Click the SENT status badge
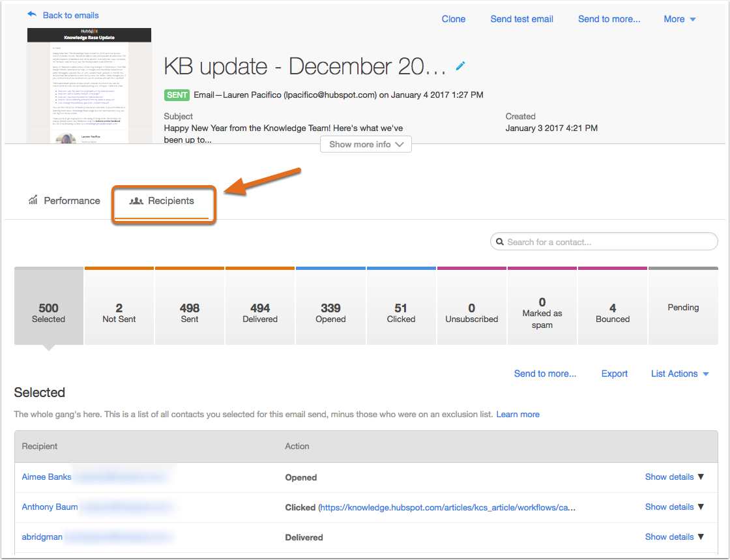The width and height of the screenshot is (730, 560). pyautogui.click(x=177, y=95)
